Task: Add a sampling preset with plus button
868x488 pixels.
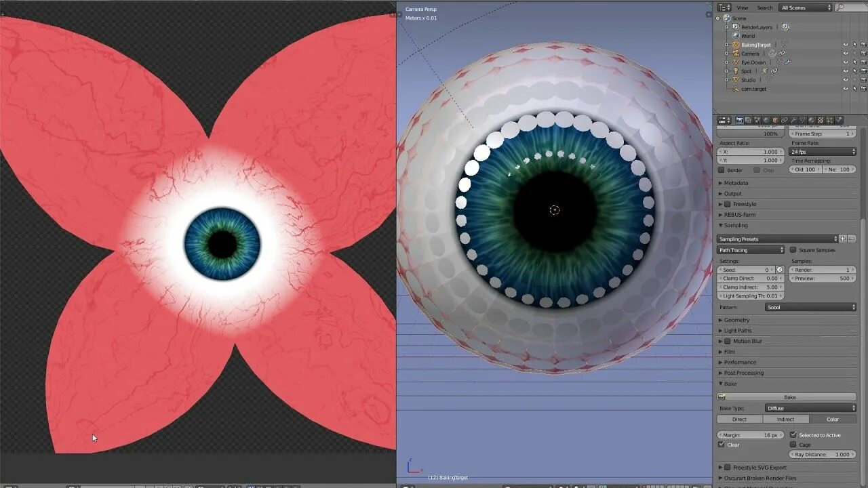Action: pos(843,239)
